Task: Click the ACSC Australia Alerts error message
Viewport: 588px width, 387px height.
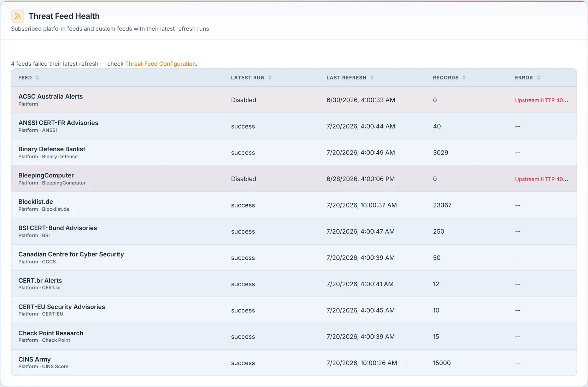Action: tap(541, 100)
